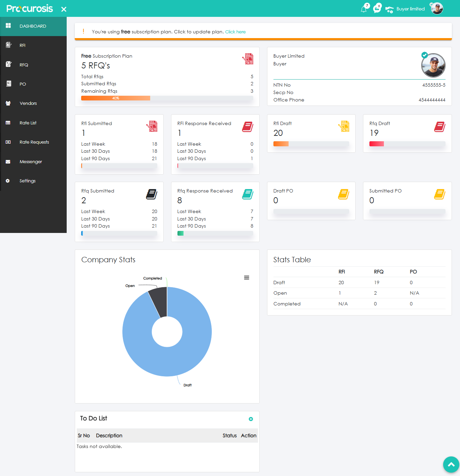Open Settings from the sidebar

[27, 181]
